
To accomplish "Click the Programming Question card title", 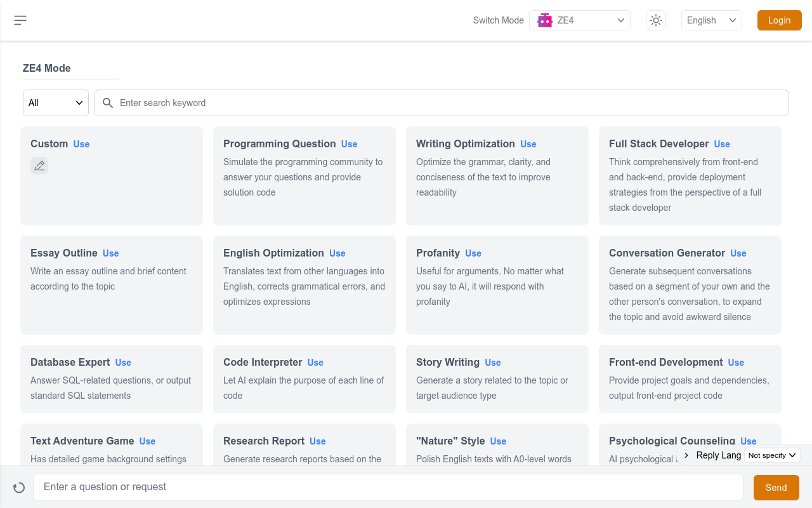I will tap(280, 144).
